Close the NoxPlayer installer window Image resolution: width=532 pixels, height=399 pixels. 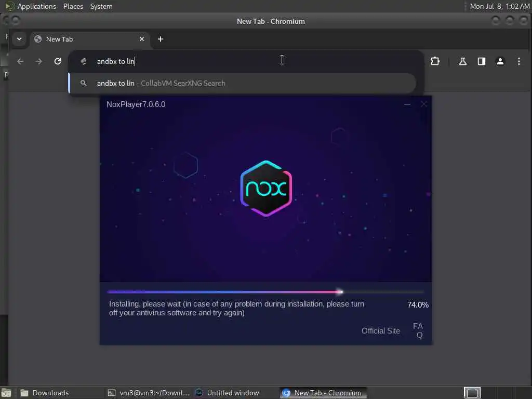coord(424,104)
